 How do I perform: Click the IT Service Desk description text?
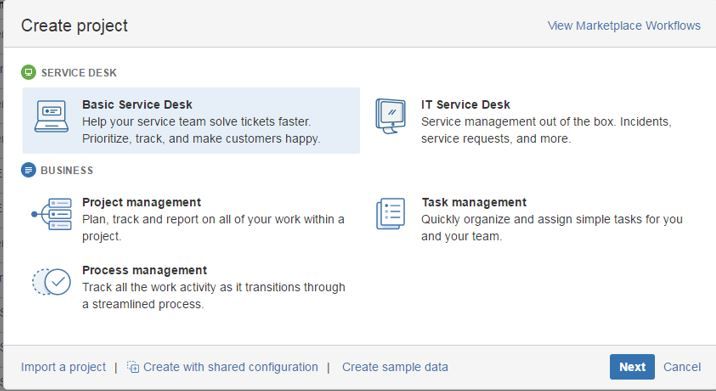tap(546, 130)
